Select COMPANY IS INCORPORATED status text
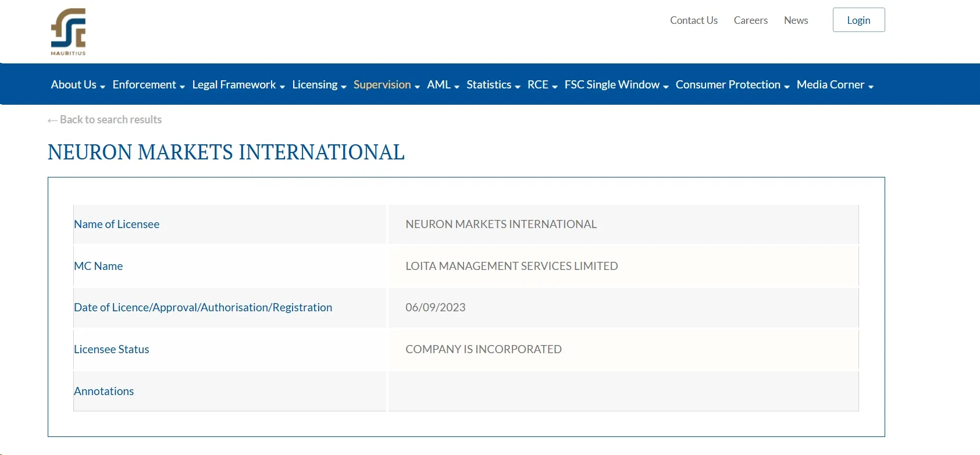Viewport: 980px width, 455px height. (x=483, y=349)
